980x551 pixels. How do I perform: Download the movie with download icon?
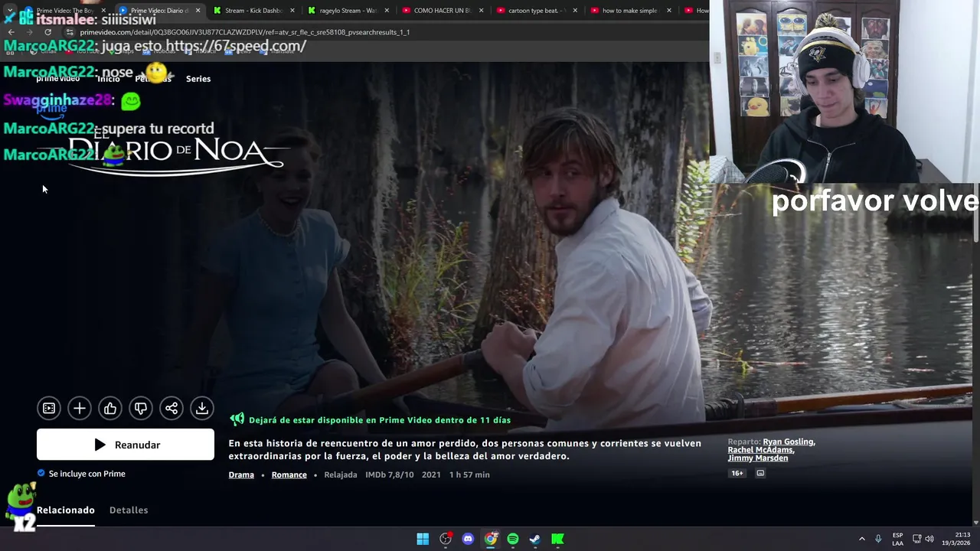[202, 409]
